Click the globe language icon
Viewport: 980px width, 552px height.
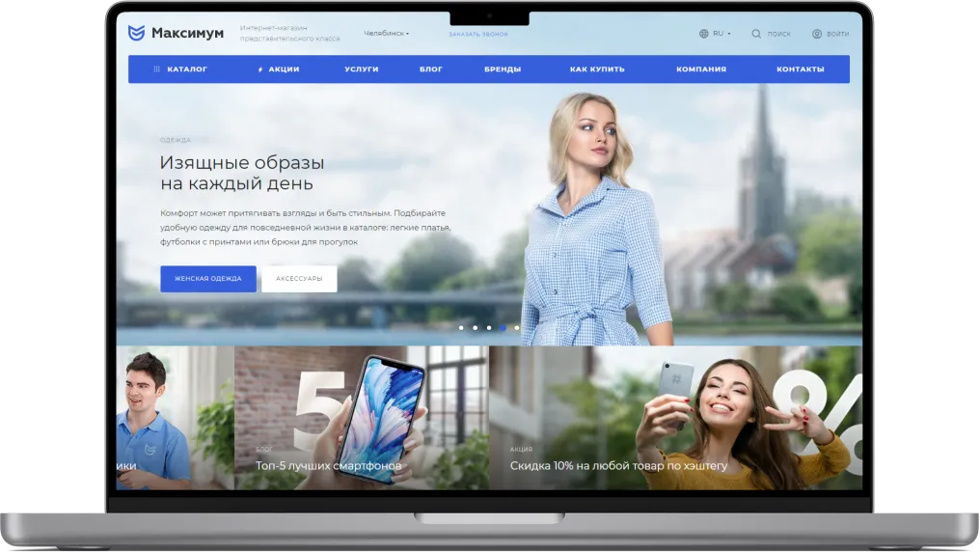click(704, 34)
